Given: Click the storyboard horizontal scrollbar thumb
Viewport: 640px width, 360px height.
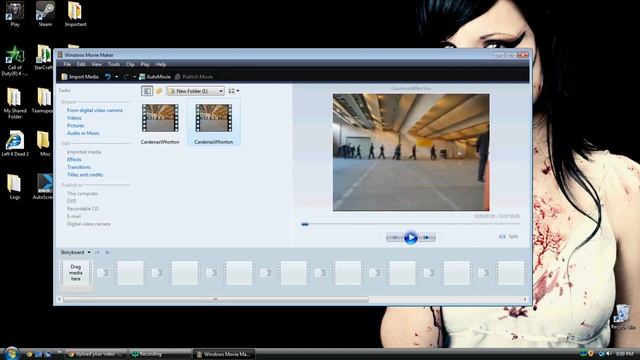Looking at the screenshot, I should (216, 299).
